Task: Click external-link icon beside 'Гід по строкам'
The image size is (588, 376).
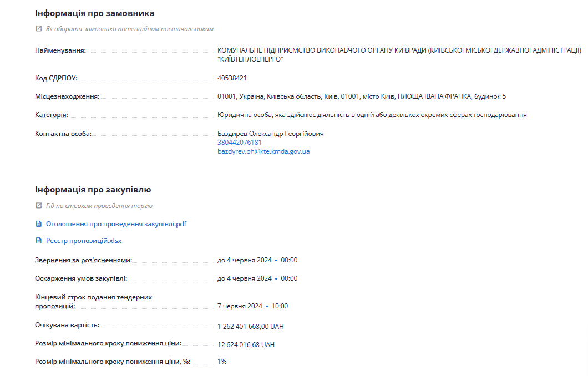Action: pyautogui.click(x=38, y=206)
